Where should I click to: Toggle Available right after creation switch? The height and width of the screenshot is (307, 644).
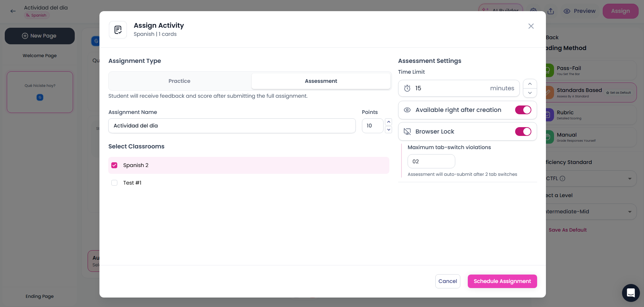(523, 110)
